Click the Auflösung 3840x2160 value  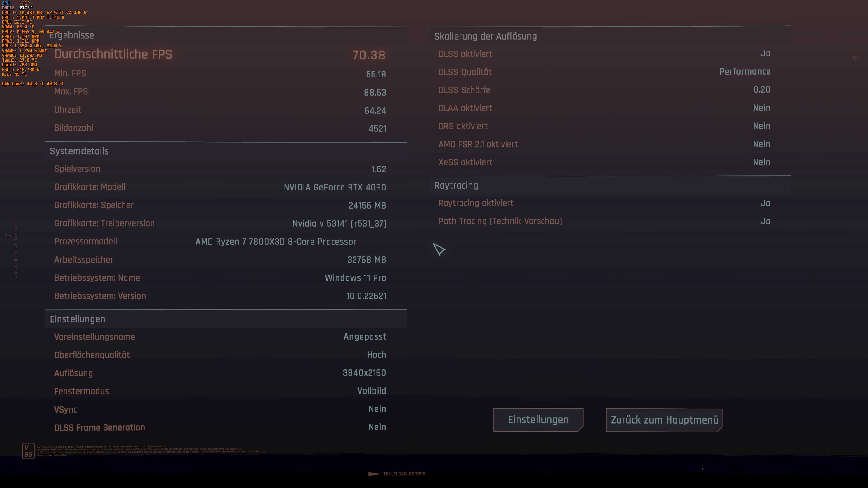[x=364, y=373]
